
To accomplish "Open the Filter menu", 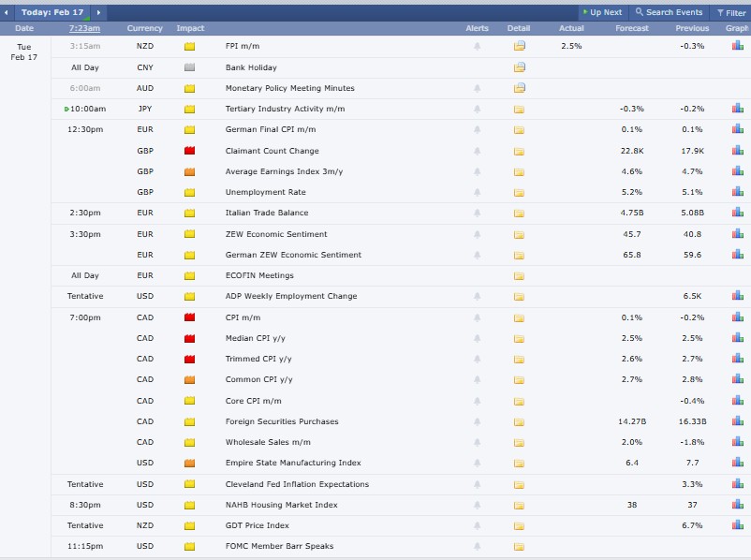I will click(x=729, y=12).
